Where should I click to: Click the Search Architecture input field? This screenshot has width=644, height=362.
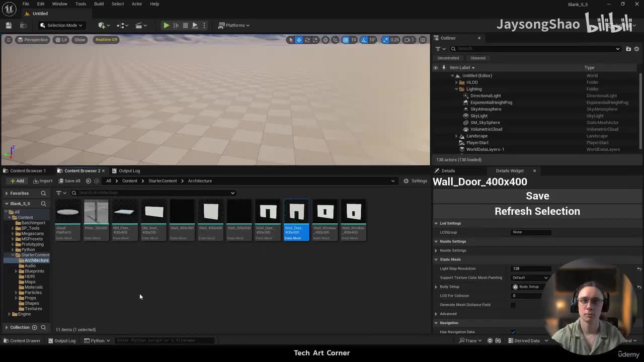[153, 193]
